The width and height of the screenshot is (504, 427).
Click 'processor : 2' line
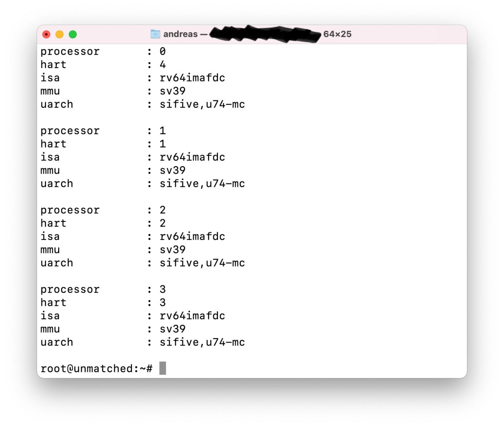(x=103, y=210)
